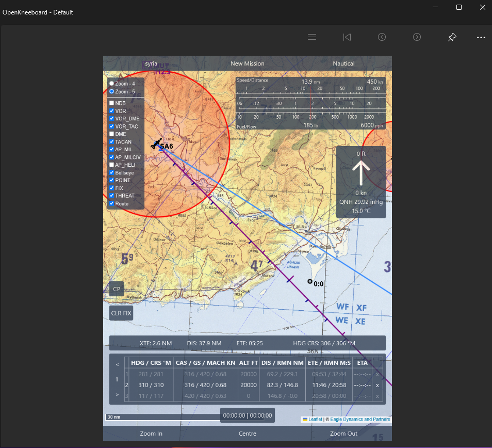Click the CLR FIX button
Viewport: 492px width, 448px height.
pos(121,313)
